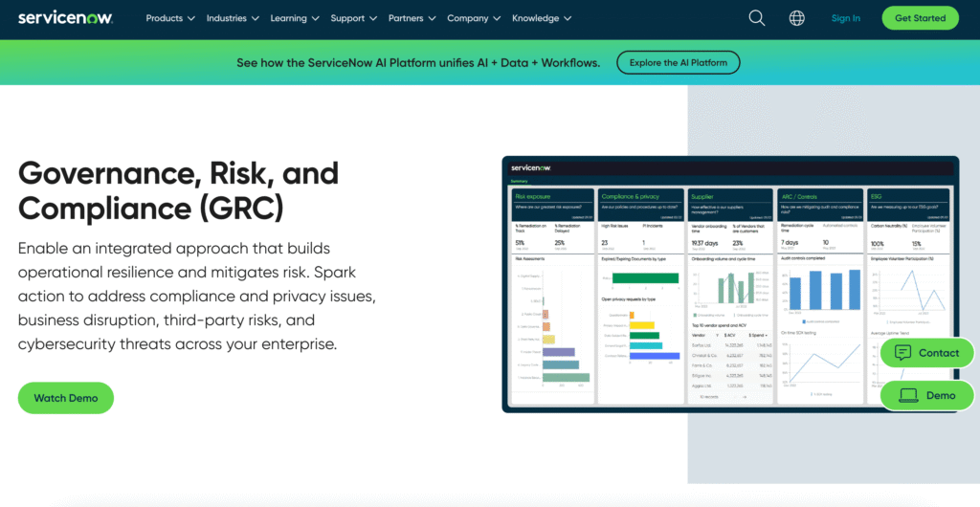
Task: Click 'ESG' card title in dashboard
Action: (876, 196)
